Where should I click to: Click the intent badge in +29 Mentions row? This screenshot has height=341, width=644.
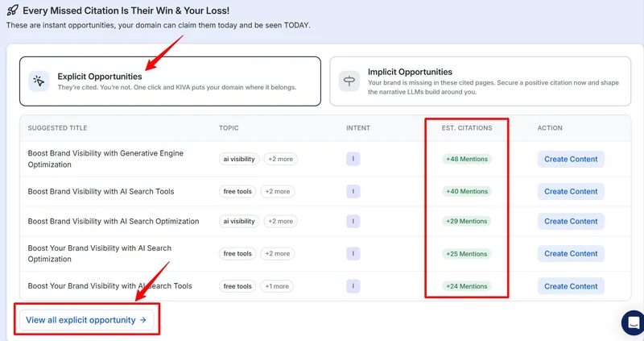pyautogui.click(x=353, y=221)
